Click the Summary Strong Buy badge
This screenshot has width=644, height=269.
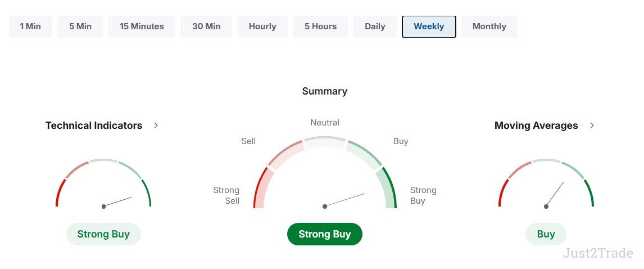tap(324, 234)
